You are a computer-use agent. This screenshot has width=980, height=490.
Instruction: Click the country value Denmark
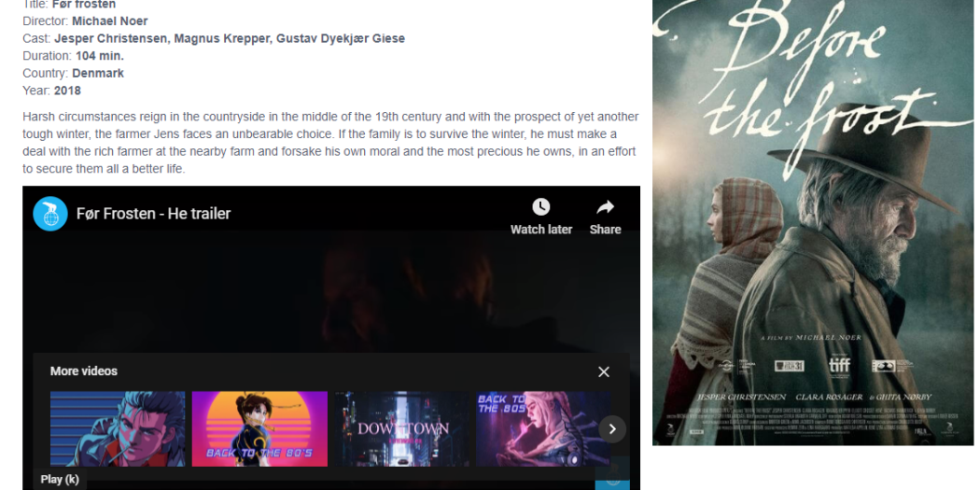[x=98, y=74]
